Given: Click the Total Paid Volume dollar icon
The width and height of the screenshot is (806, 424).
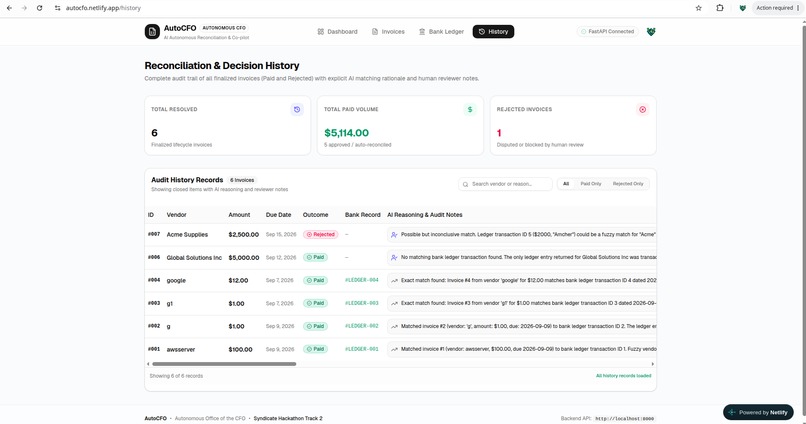Looking at the screenshot, I should point(470,109).
